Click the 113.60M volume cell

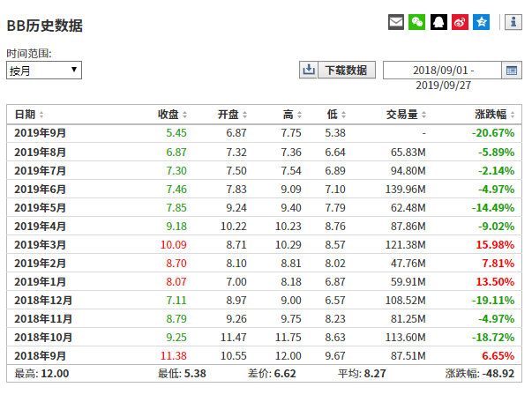pos(406,338)
